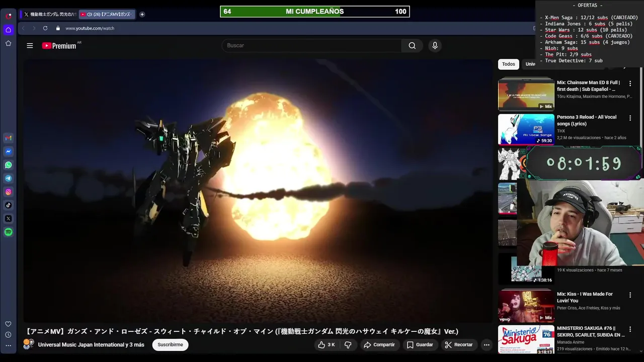Click the search magnifier button

click(x=412, y=46)
